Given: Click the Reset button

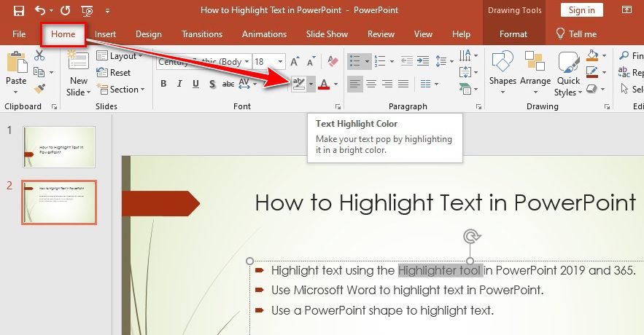Looking at the screenshot, I should pos(113,73).
